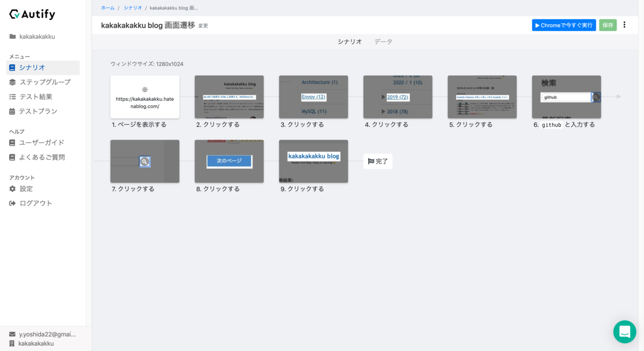Click ログアウト in sidebar
The image size is (644, 351).
click(36, 203)
